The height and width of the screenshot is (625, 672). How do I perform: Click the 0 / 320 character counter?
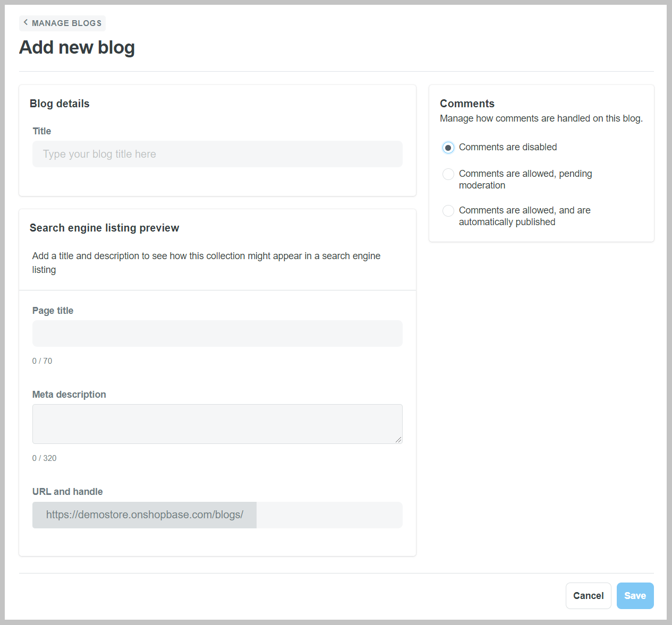click(44, 458)
